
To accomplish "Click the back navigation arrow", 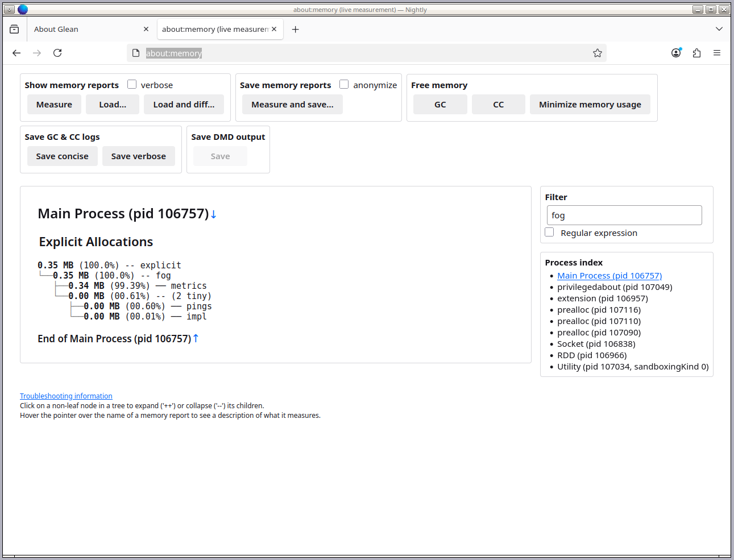I will (16, 53).
